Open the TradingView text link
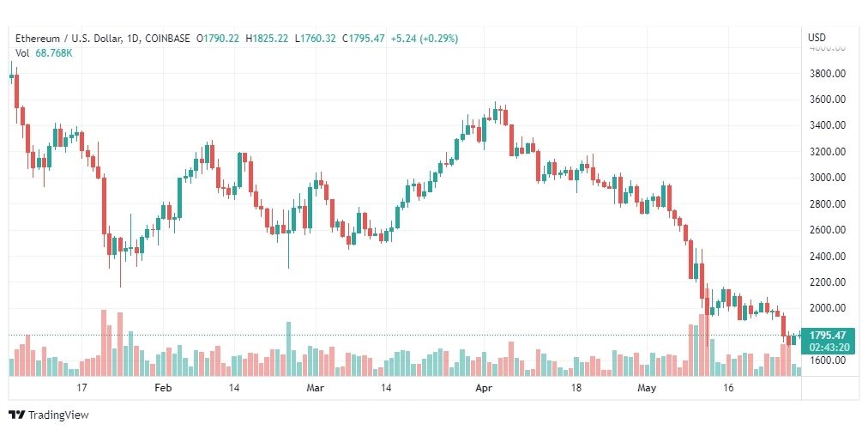Screen dimensions: 868x430 pos(58,415)
